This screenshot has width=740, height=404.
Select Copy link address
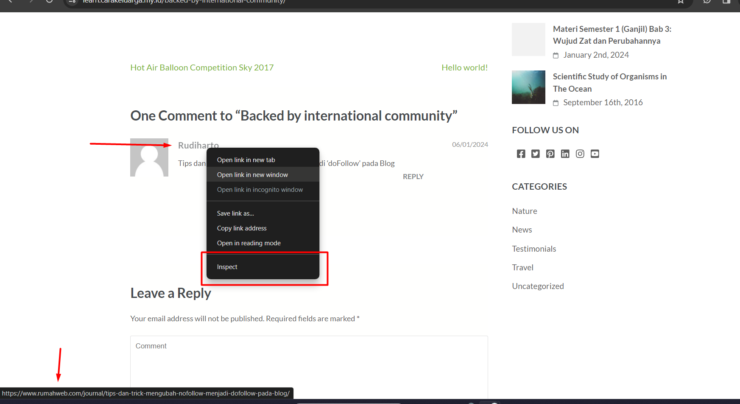point(263,228)
